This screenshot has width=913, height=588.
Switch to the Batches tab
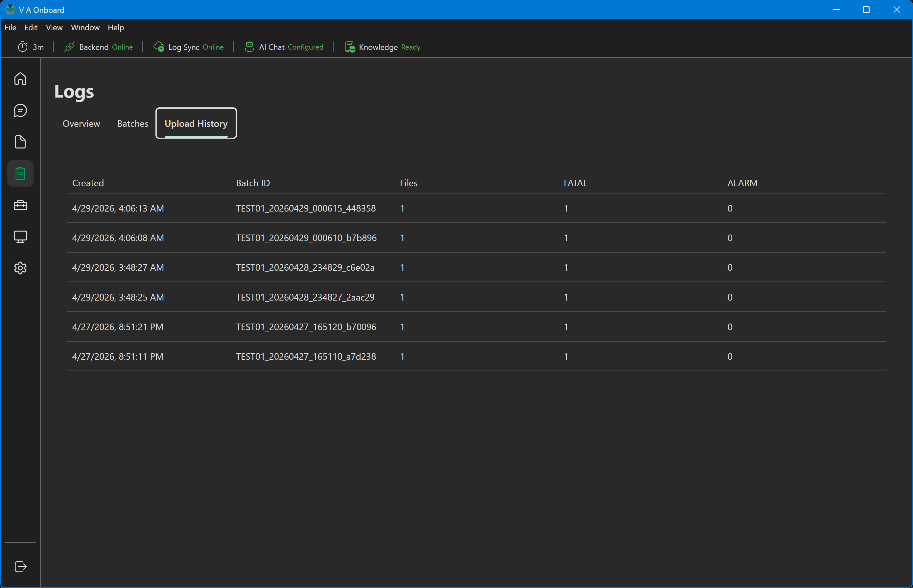(x=132, y=124)
